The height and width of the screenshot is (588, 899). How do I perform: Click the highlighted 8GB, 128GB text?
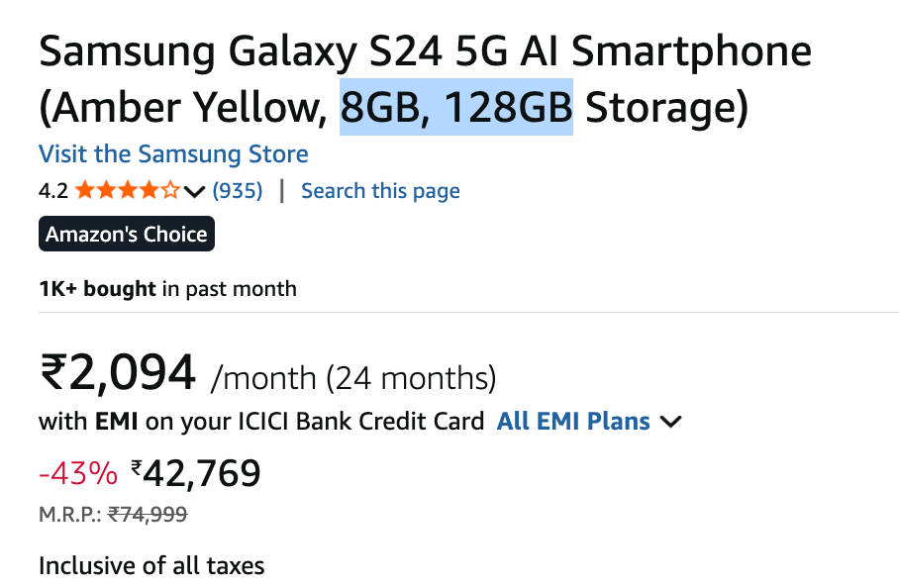[x=456, y=107]
